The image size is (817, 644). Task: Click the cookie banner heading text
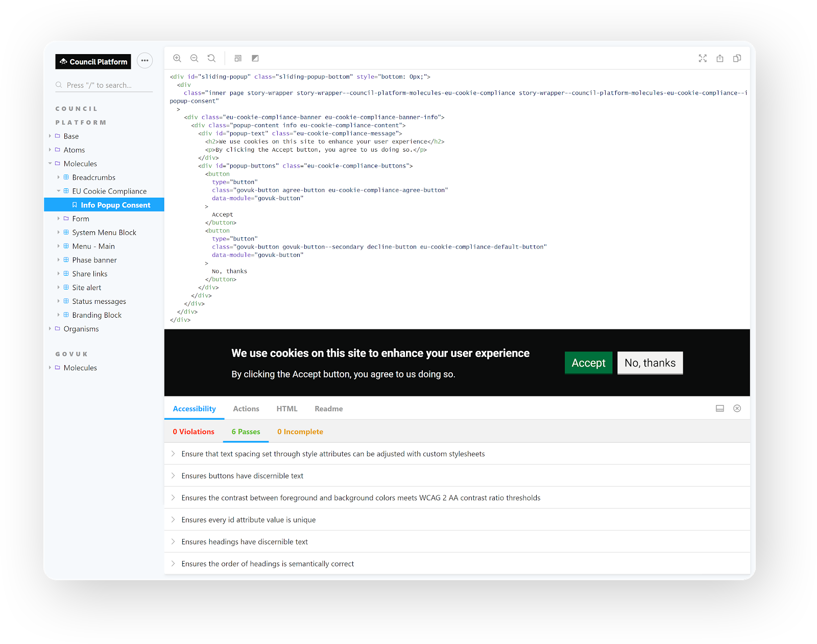(x=380, y=353)
